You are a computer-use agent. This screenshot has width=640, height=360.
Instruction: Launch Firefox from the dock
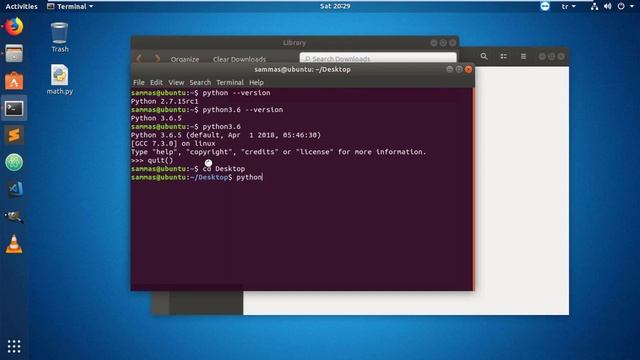14,27
